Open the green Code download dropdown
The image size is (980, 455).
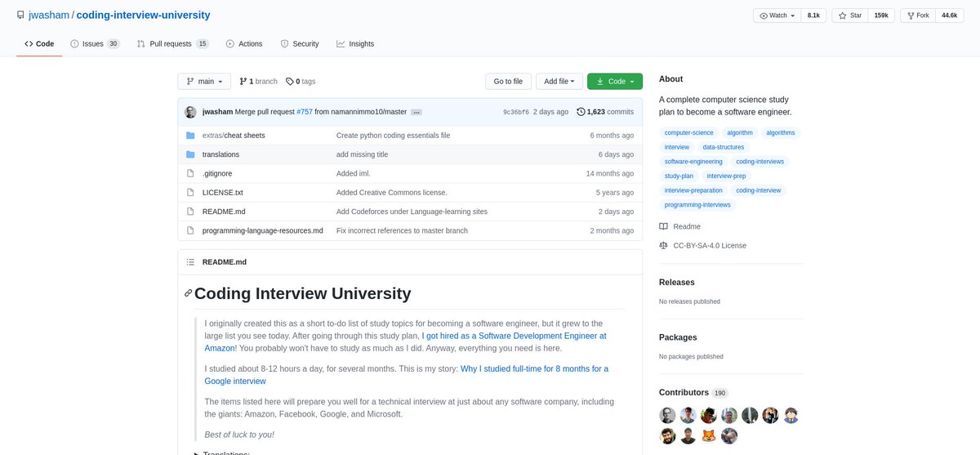tap(615, 81)
